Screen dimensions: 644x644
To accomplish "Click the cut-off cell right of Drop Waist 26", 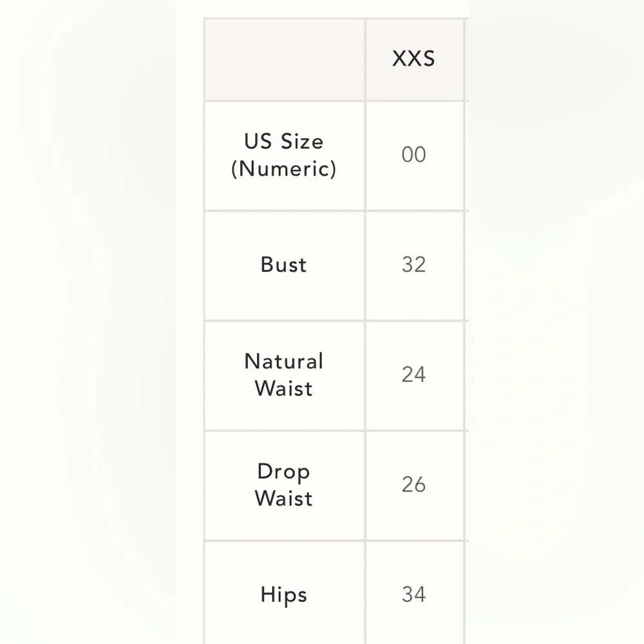I will coord(466,485).
